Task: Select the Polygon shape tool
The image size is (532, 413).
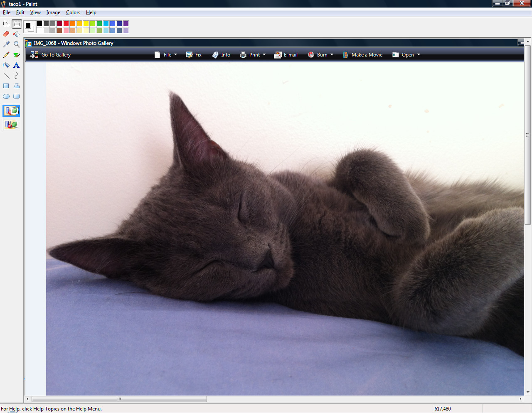Action: click(x=17, y=86)
